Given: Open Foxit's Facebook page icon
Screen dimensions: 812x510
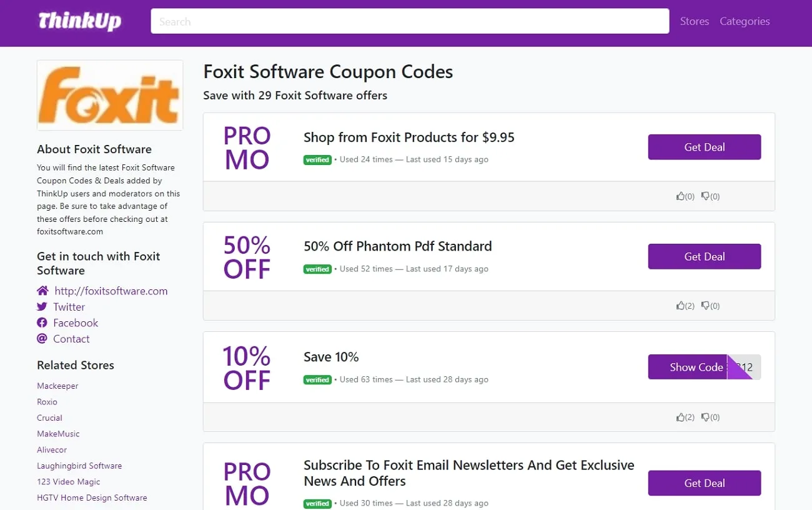Looking at the screenshot, I should [x=42, y=322].
